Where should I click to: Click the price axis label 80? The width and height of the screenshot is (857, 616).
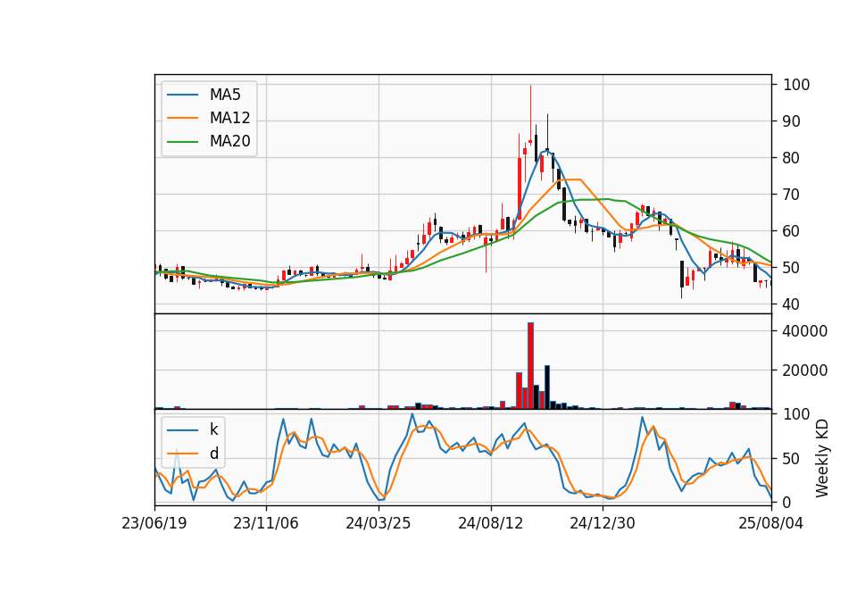click(x=792, y=158)
